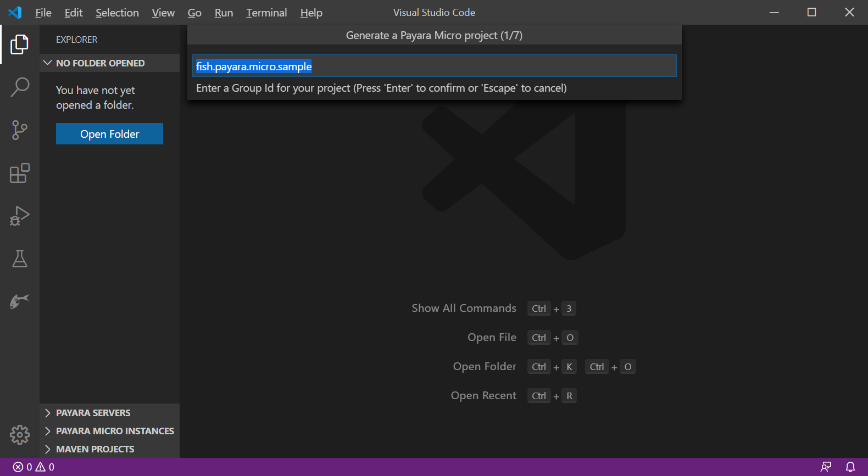Click the Group Id input field
Viewport: 868px width, 476px height.
[434, 66]
